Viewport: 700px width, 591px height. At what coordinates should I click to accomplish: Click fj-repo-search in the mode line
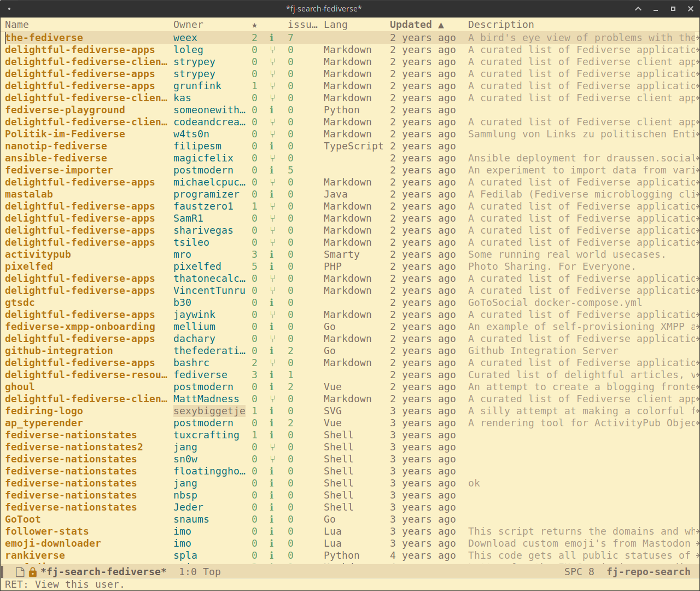(x=649, y=571)
